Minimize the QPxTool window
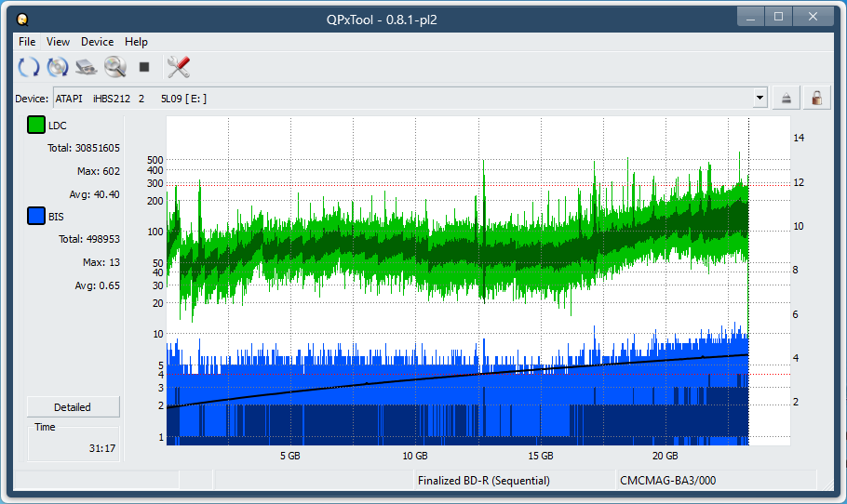The image size is (847, 504). [x=750, y=17]
